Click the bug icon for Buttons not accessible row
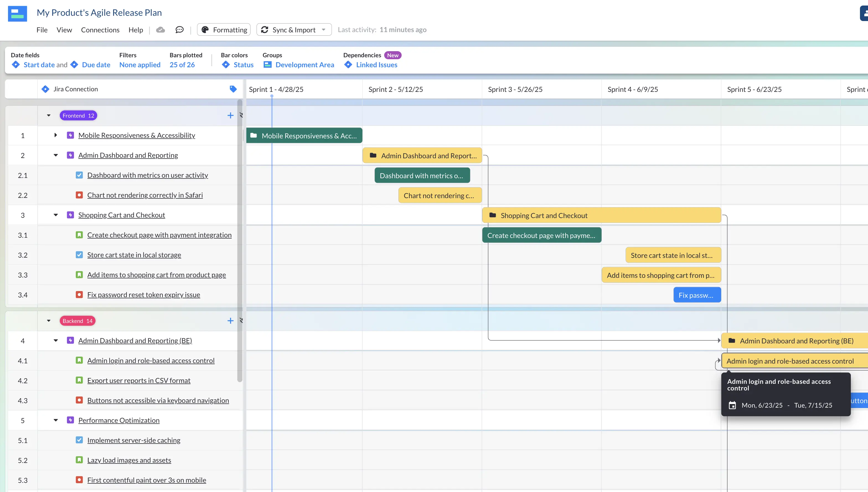Viewport: 868px width, 492px height. (x=79, y=400)
